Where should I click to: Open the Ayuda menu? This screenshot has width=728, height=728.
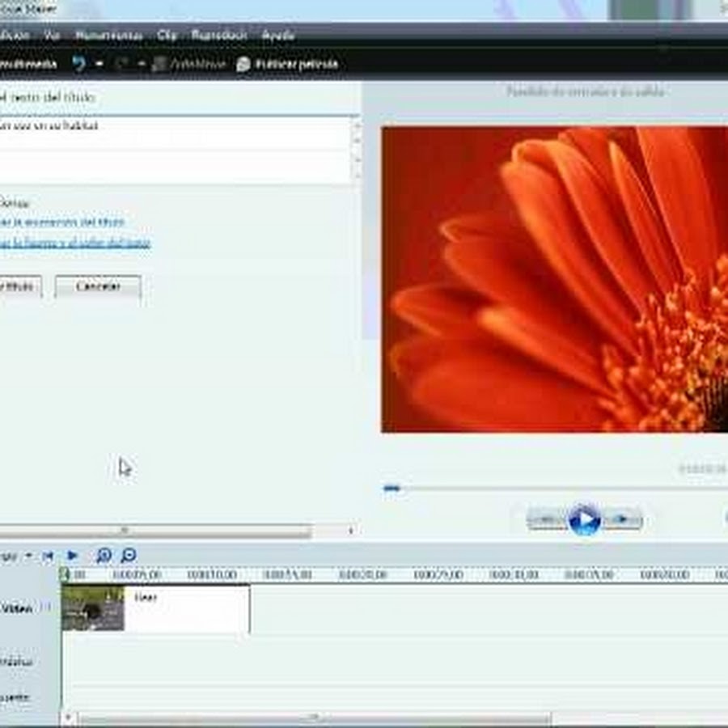277,36
